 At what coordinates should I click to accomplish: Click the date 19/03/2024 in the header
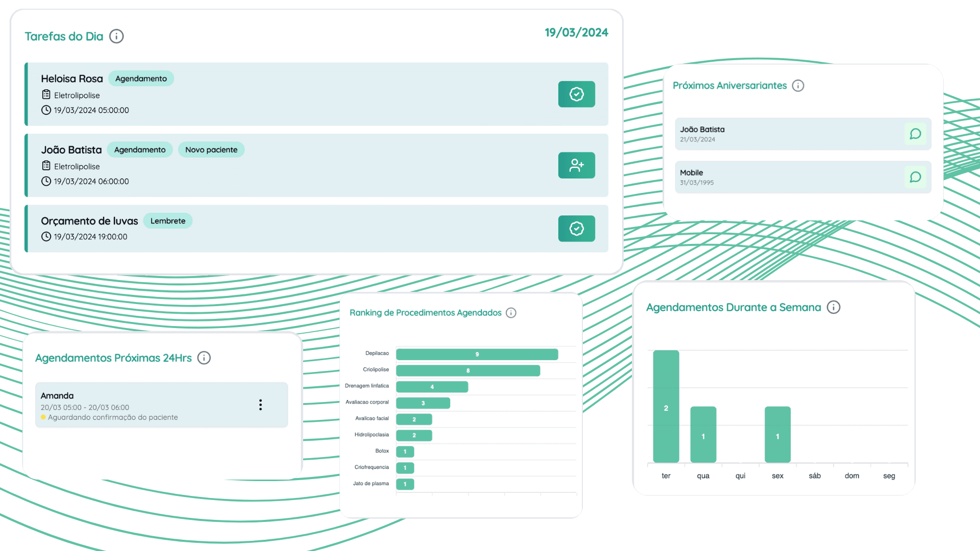pos(576,33)
